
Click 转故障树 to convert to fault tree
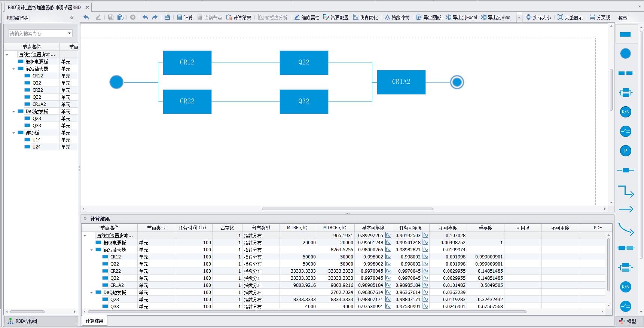(397, 18)
